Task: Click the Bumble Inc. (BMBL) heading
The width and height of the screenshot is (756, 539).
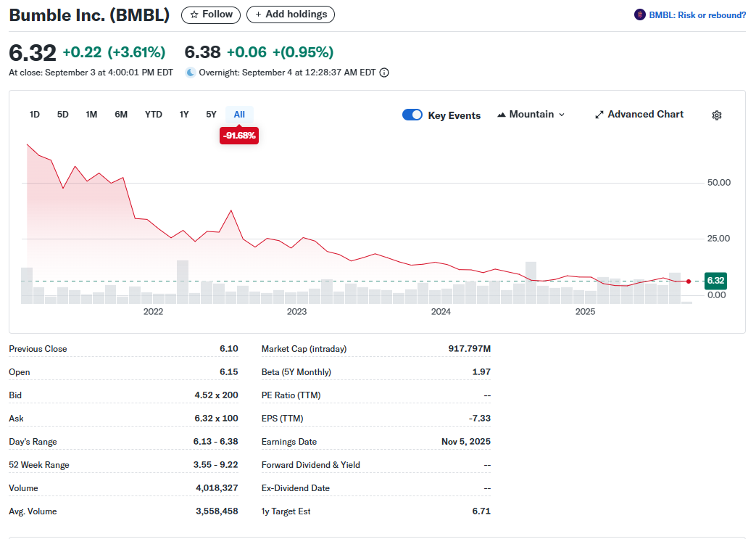Action: point(89,15)
